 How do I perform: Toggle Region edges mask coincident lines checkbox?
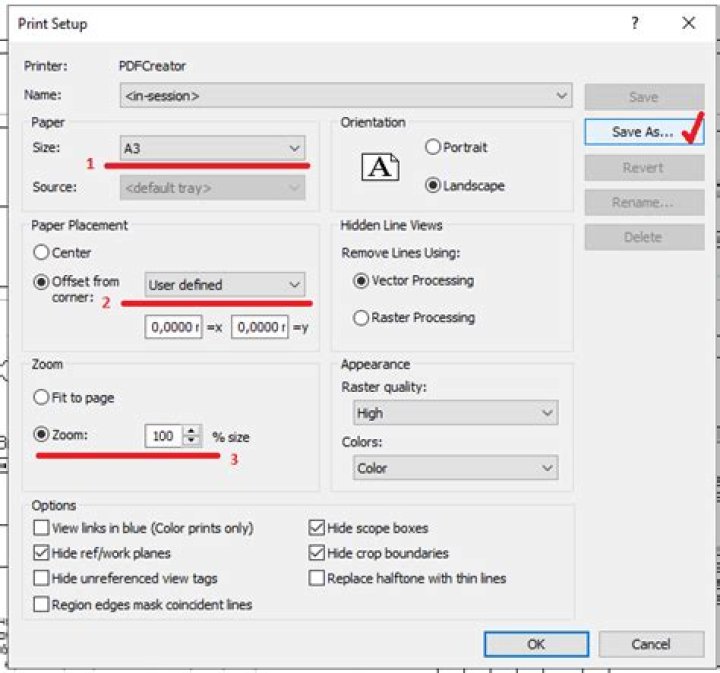tap(41, 604)
